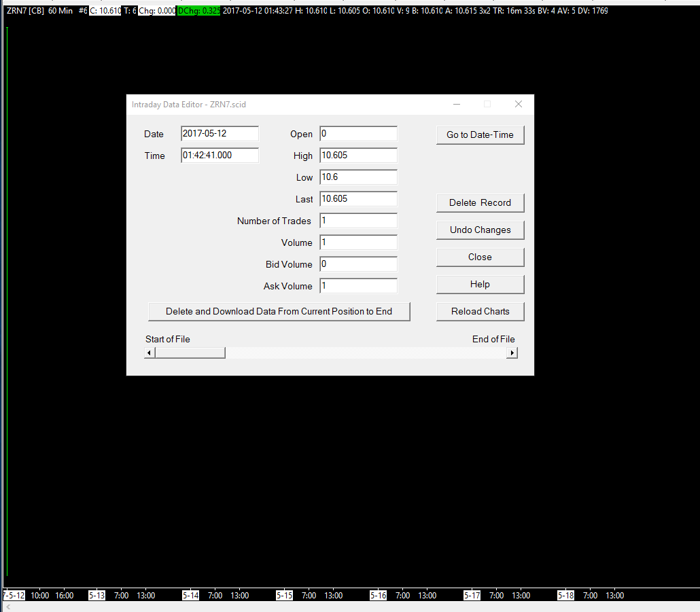Select the Open price field
The image size is (700, 612).
358,133
